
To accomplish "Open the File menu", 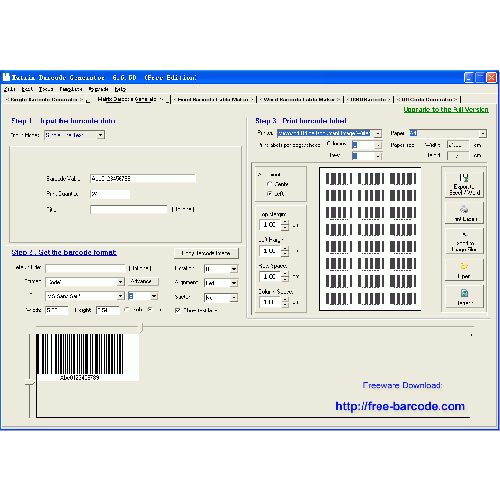I will click(x=10, y=89).
